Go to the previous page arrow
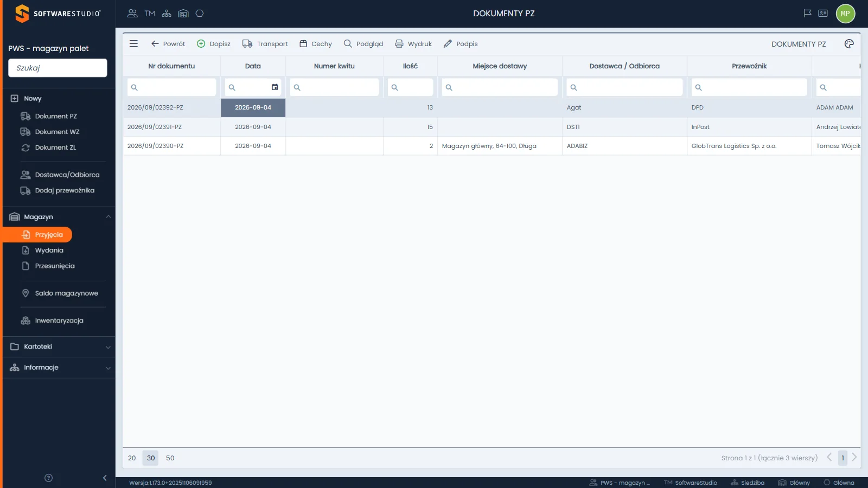The width and height of the screenshot is (868, 488). point(829,458)
